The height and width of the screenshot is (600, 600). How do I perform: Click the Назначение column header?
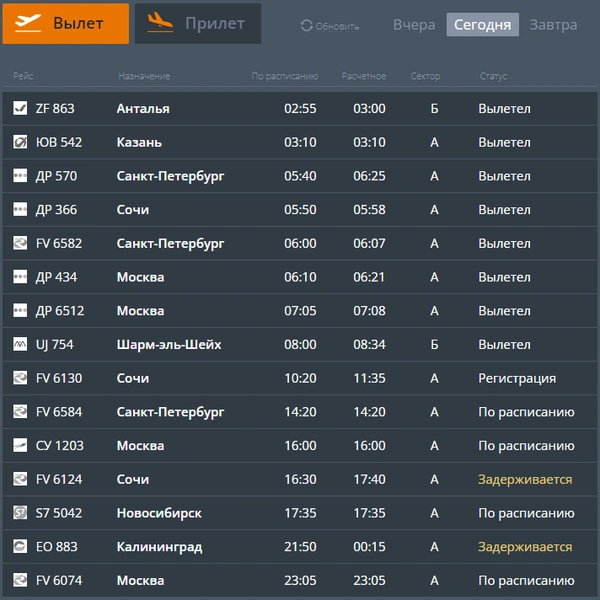(x=144, y=76)
